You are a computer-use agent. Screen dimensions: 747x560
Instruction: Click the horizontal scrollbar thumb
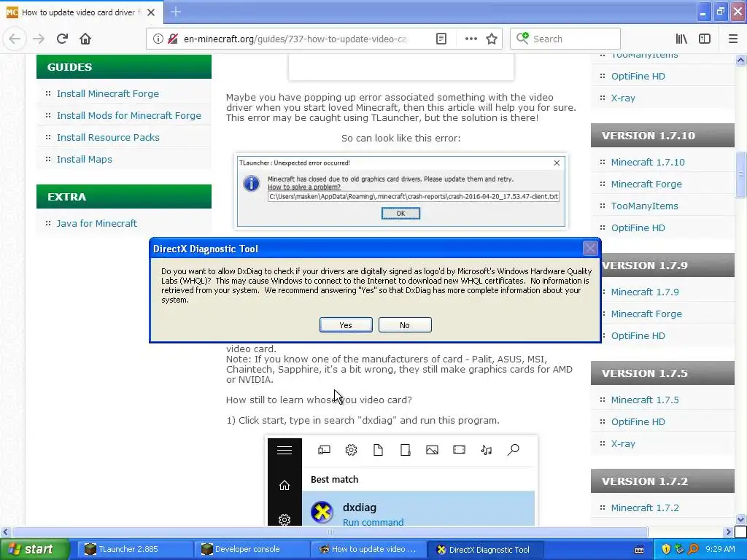pyautogui.click(x=330, y=532)
